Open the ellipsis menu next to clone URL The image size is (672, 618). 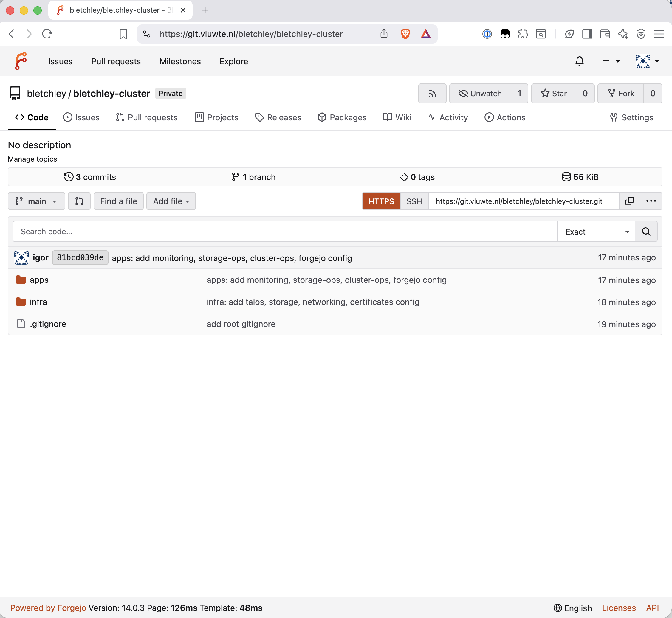pos(651,201)
